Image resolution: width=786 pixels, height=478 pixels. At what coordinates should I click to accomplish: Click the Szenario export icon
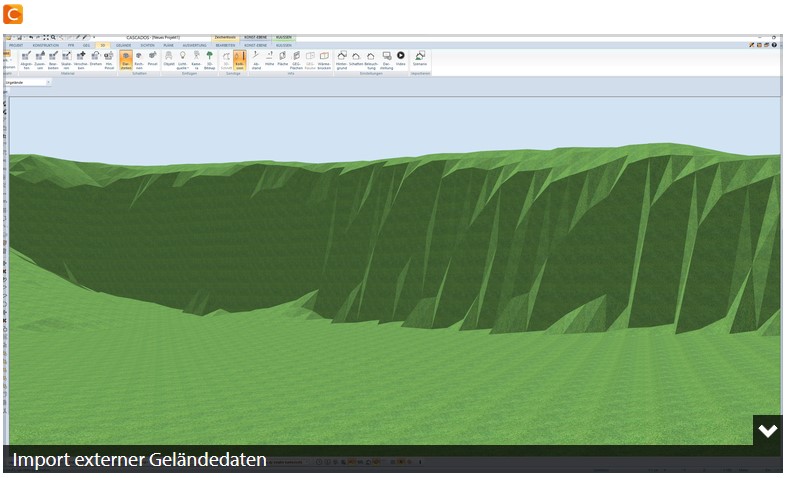[420, 59]
